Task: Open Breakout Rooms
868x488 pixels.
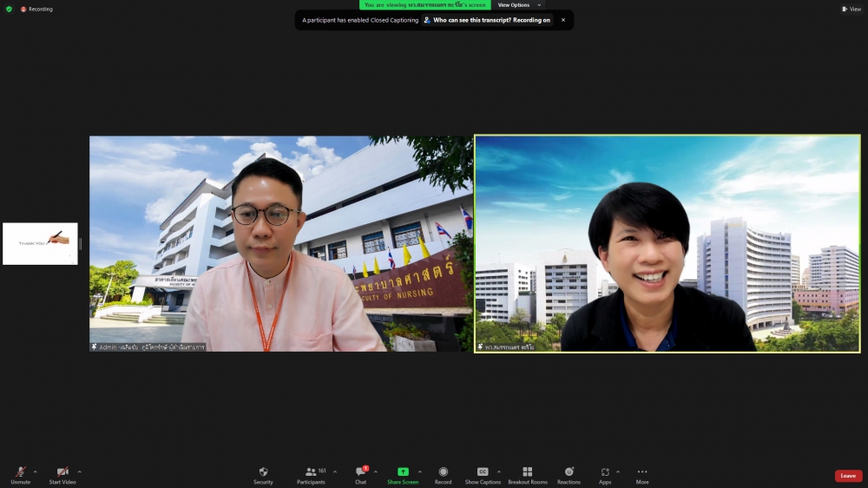Action: point(527,473)
